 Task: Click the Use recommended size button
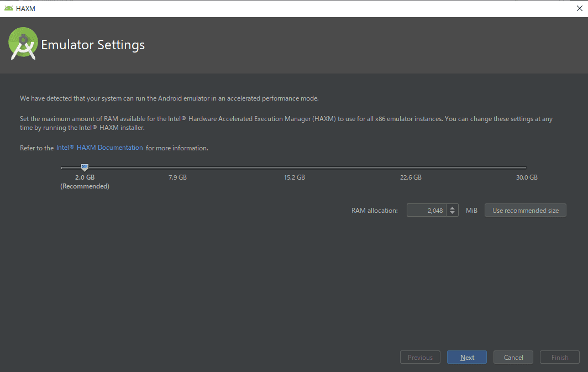[526, 211]
